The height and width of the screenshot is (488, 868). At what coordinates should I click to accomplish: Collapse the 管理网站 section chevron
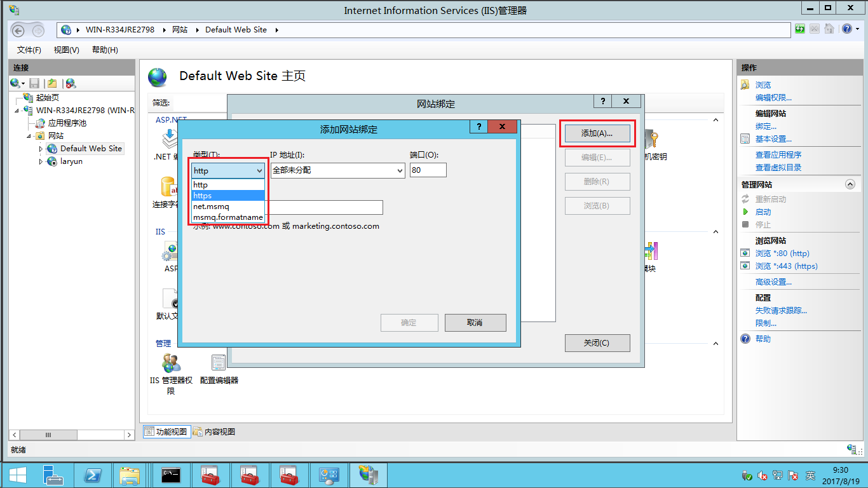[x=850, y=185]
